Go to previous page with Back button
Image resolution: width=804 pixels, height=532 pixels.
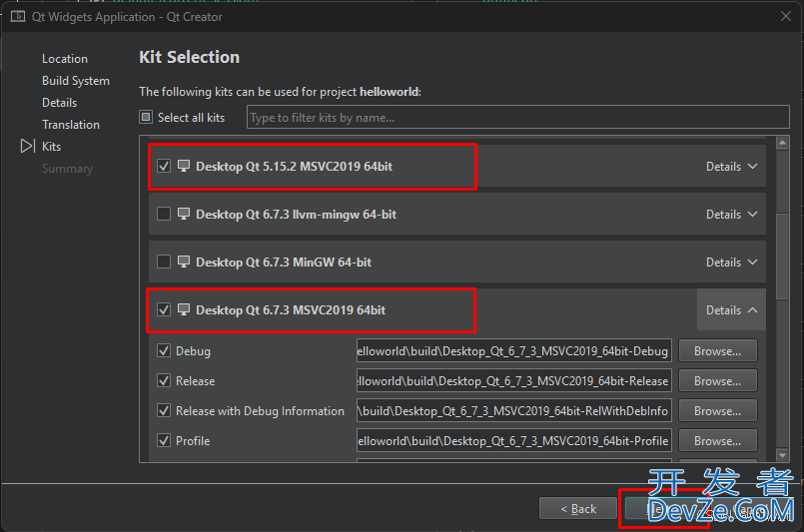click(578, 508)
